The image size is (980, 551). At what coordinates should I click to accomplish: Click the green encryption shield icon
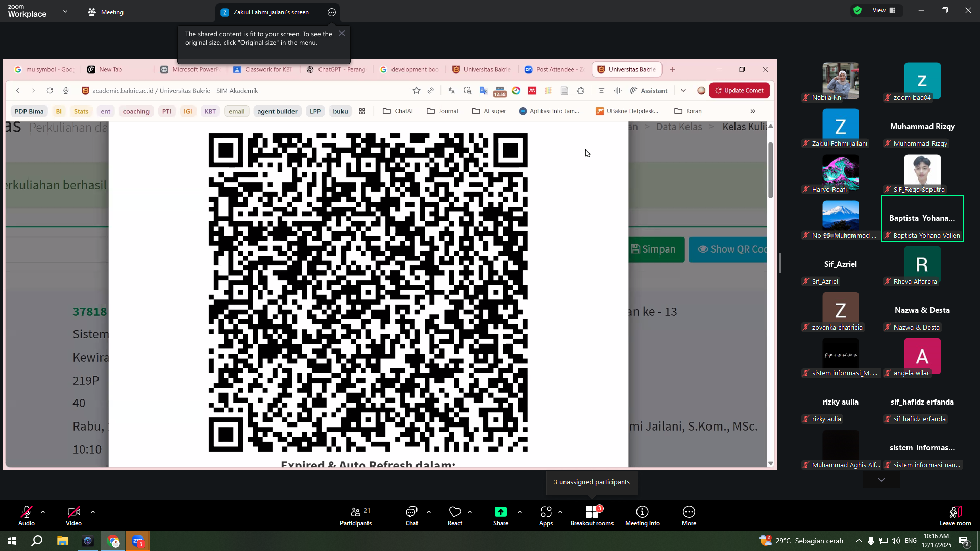[x=857, y=10]
